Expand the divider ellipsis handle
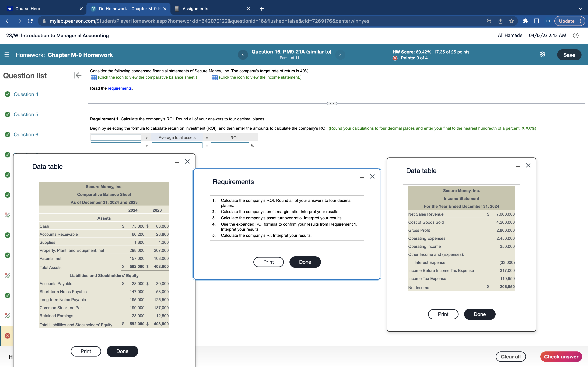588x367 pixels. [x=332, y=104]
